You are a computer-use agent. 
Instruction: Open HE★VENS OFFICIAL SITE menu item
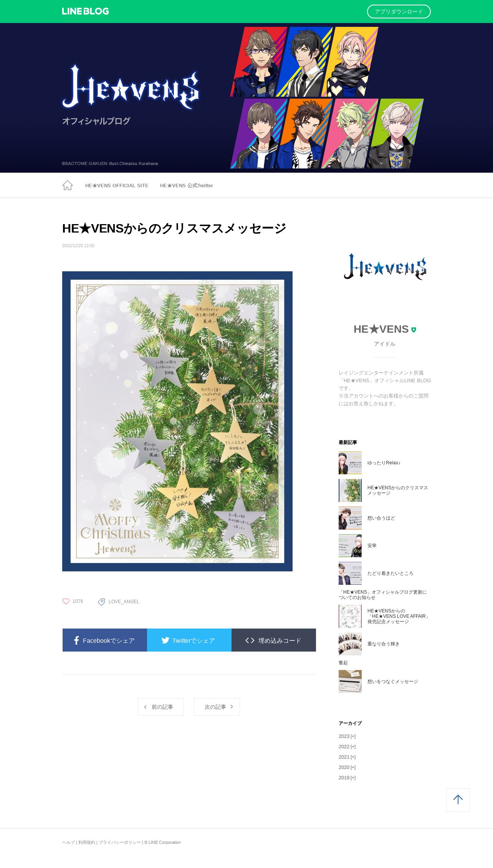tap(117, 185)
